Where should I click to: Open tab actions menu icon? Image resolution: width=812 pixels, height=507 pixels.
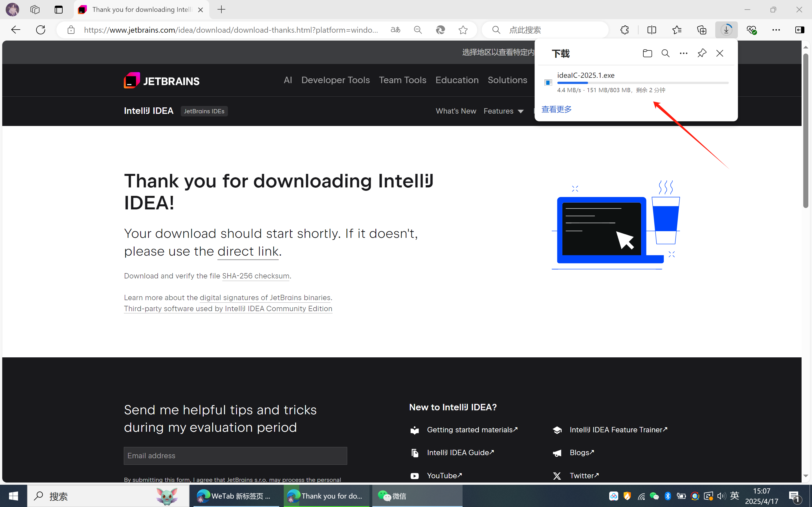[59, 9]
